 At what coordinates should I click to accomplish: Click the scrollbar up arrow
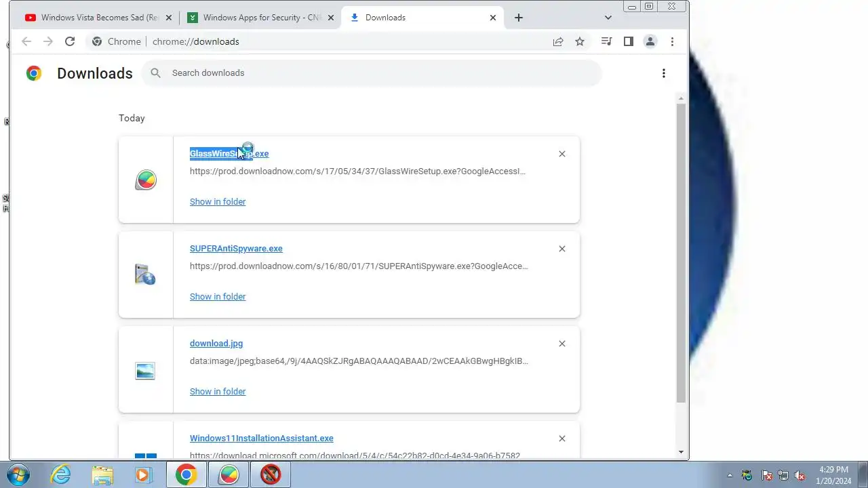pyautogui.click(x=681, y=99)
